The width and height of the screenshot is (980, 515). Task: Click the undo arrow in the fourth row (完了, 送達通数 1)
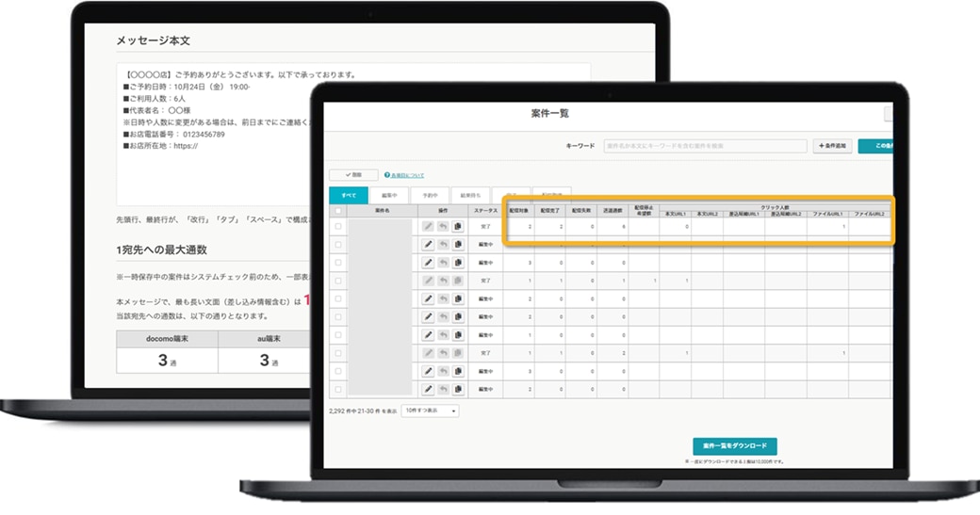click(x=443, y=281)
